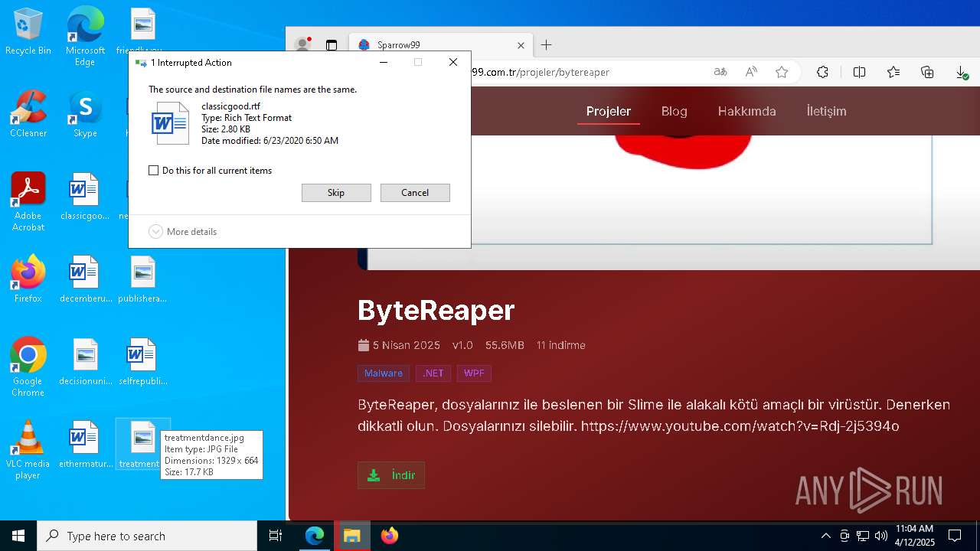Image resolution: width=980 pixels, height=551 pixels.
Task: Open Edge tab actions menu icon
Action: 332,45
